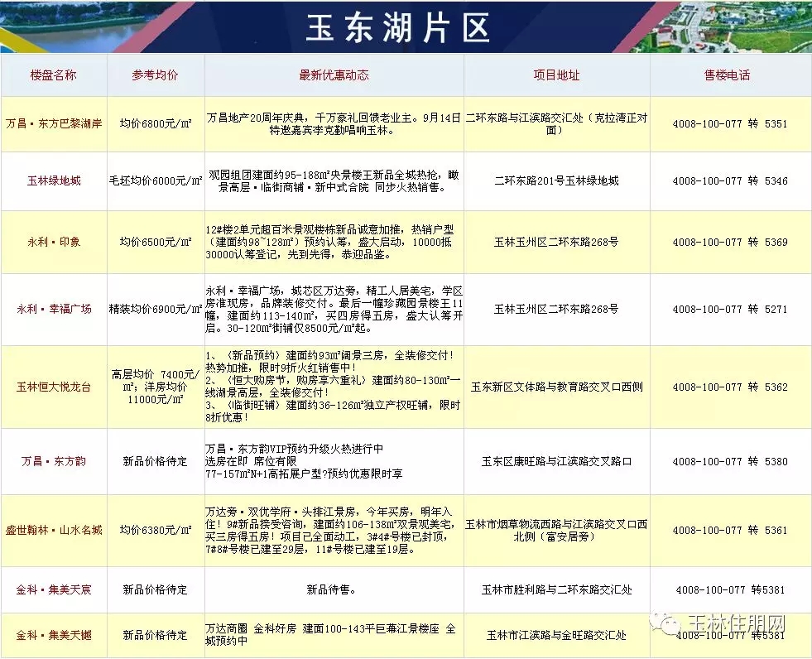Image resolution: width=812 pixels, height=659 pixels.
Task: Click phone number ending 转 5361
Action: 730,531
